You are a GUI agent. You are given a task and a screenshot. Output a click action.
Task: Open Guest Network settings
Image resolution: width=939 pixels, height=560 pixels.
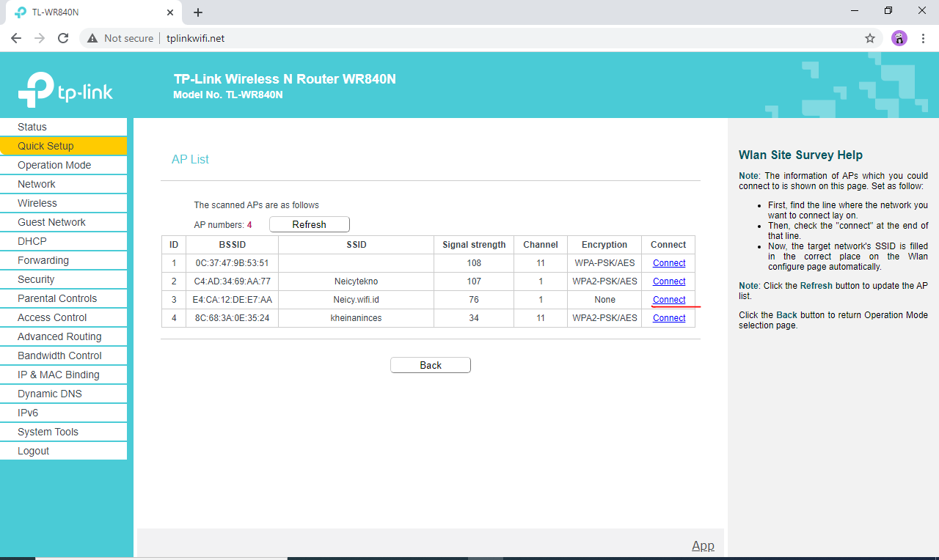pyautogui.click(x=63, y=222)
